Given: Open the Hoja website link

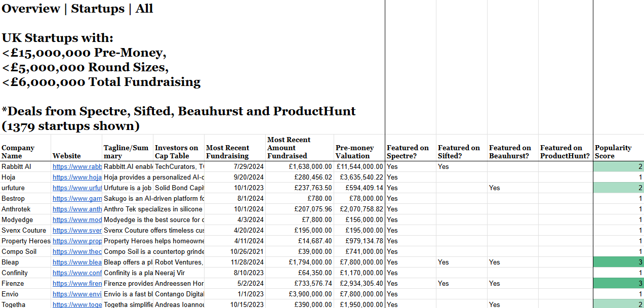Looking at the screenshot, I should point(77,177).
